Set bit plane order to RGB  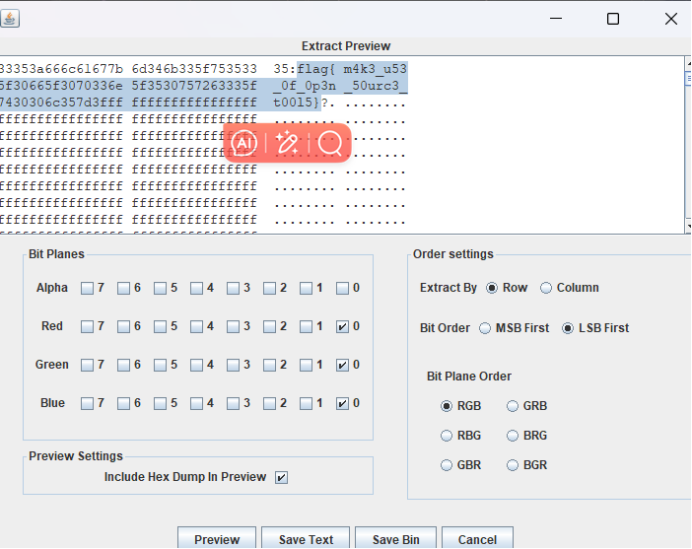click(446, 406)
